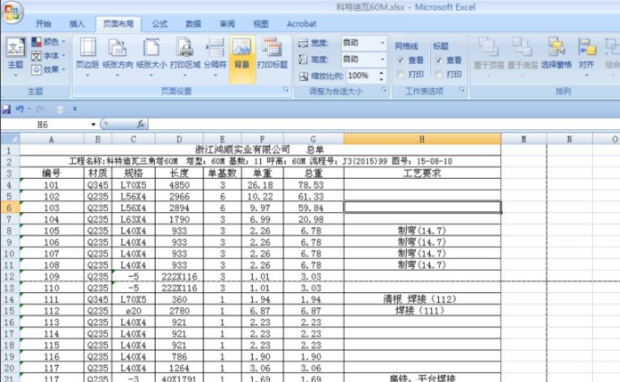This screenshot has height=382, width=620.
Task: Open theme Fonts menu
Action: pos(48,55)
